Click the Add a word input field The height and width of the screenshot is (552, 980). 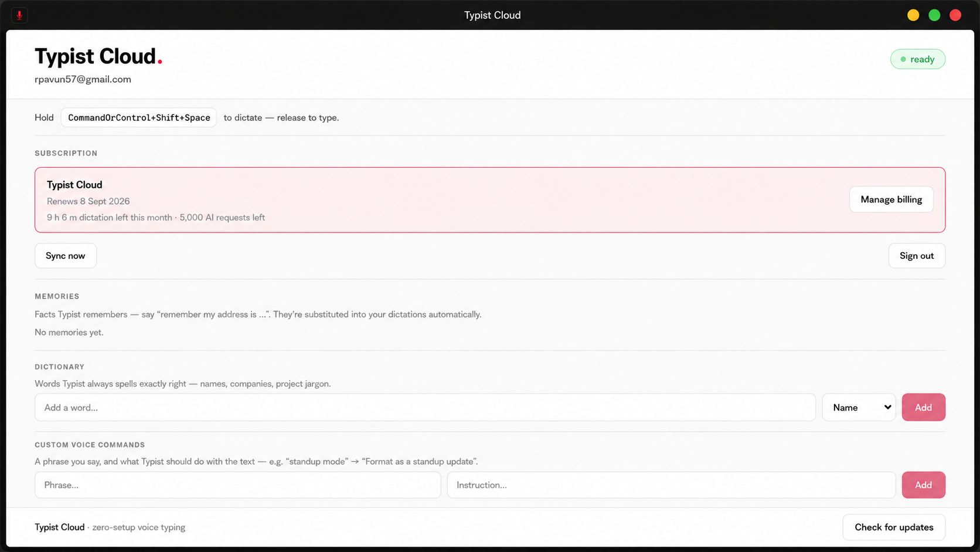pyautogui.click(x=425, y=407)
